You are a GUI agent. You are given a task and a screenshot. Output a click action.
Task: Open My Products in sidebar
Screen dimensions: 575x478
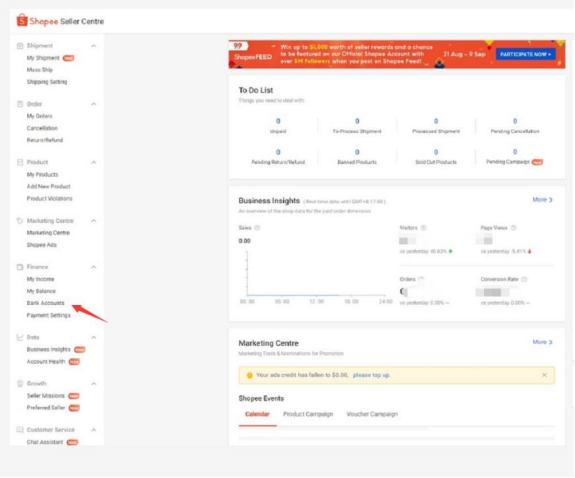[43, 175]
